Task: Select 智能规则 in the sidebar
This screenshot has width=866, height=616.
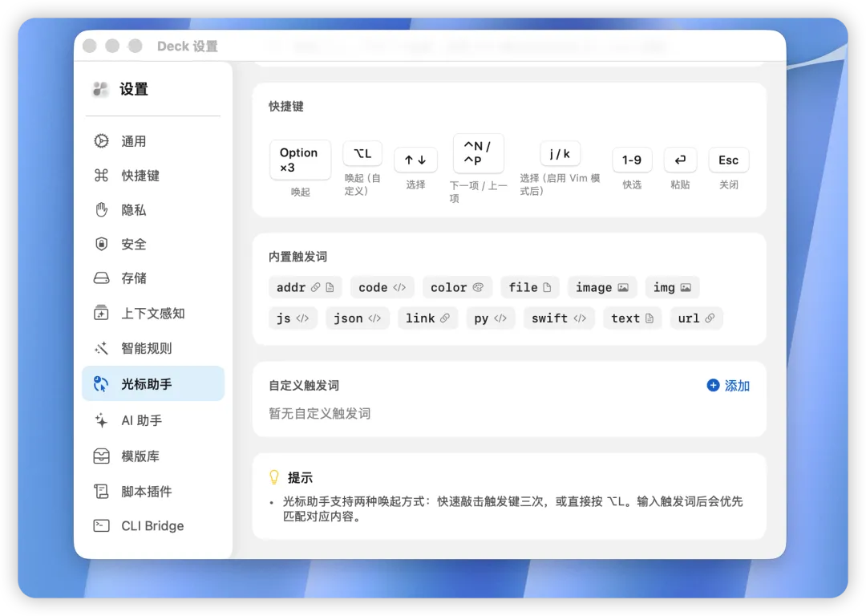Action: [153, 348]
